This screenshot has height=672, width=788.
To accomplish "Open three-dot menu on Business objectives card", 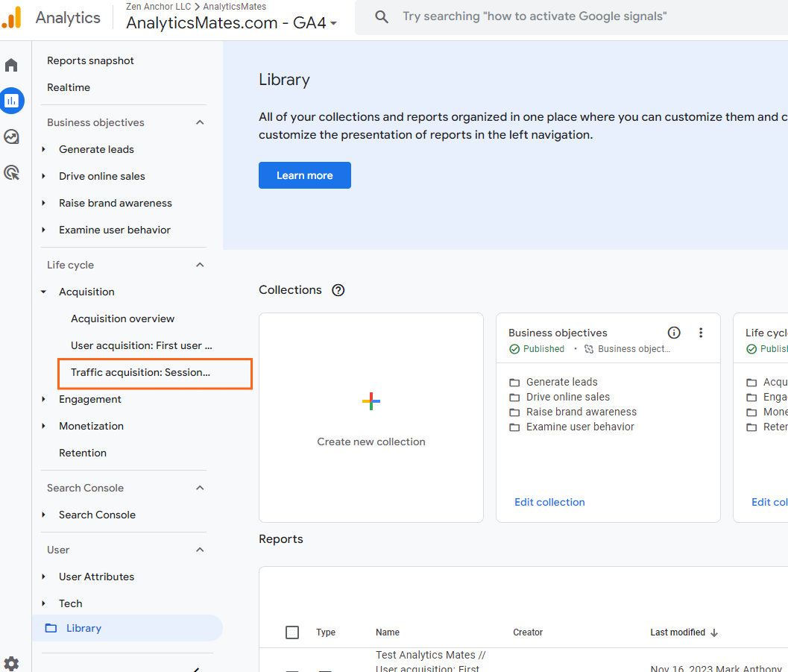I will [x=700, y=333].
